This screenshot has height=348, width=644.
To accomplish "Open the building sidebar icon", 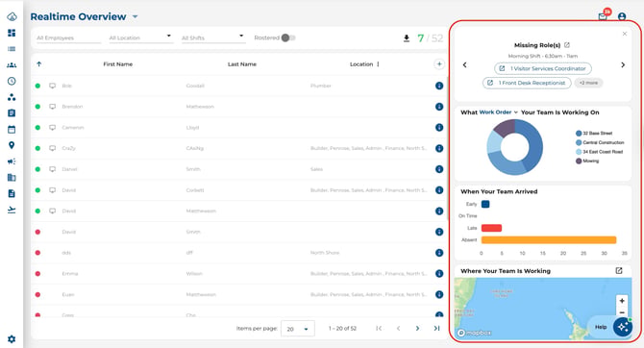I will [x=12, y=178].
